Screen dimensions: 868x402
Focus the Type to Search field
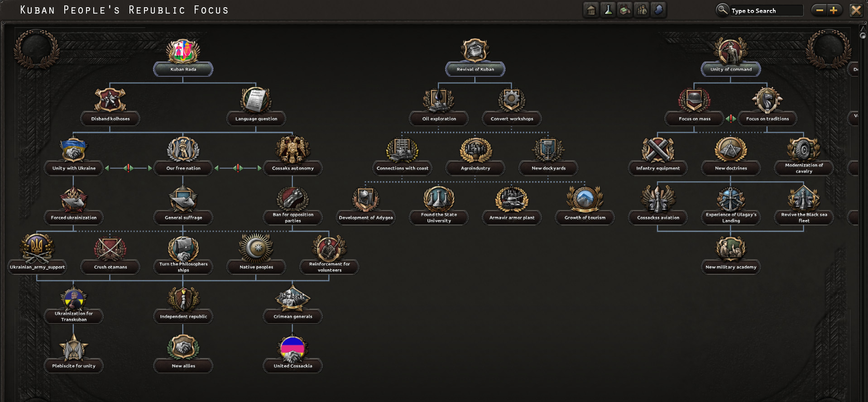[x=766, y=10]
